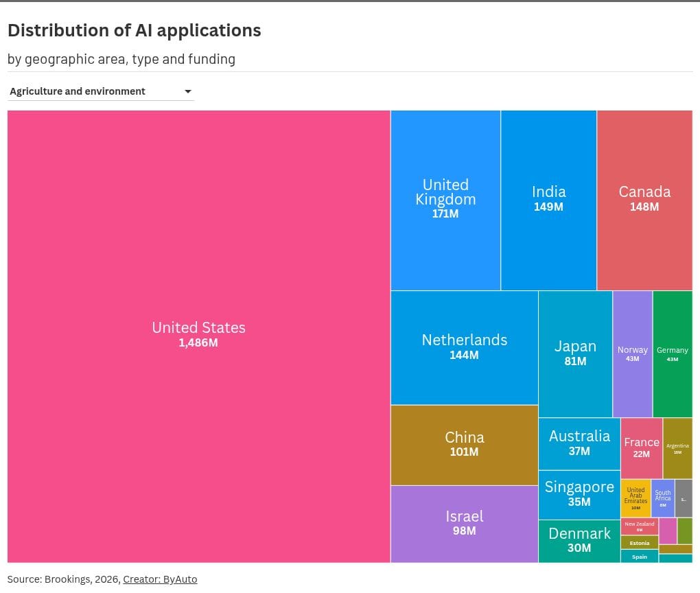The image size is (700, 593).
Task: Select the Israel 98M block
Action: (465, 524)
